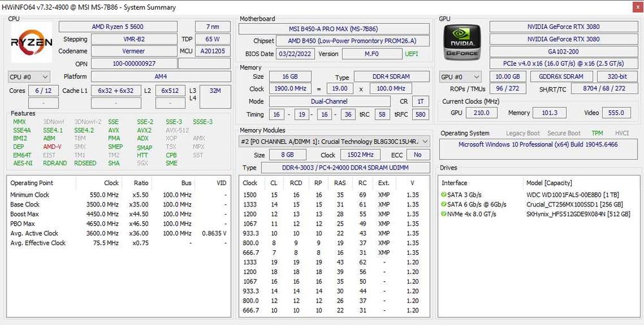Click the TPM indicator label
Viewport: 644px width, 325px height.
[597, 133]
